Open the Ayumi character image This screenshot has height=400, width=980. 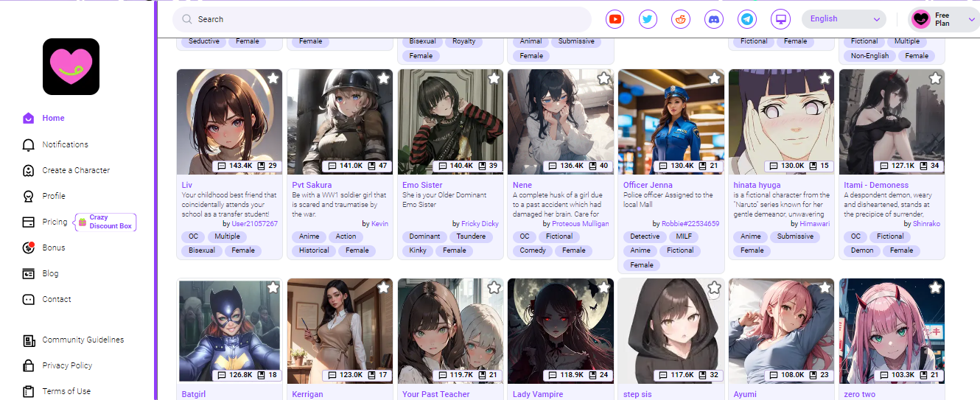tap(781, 331)
